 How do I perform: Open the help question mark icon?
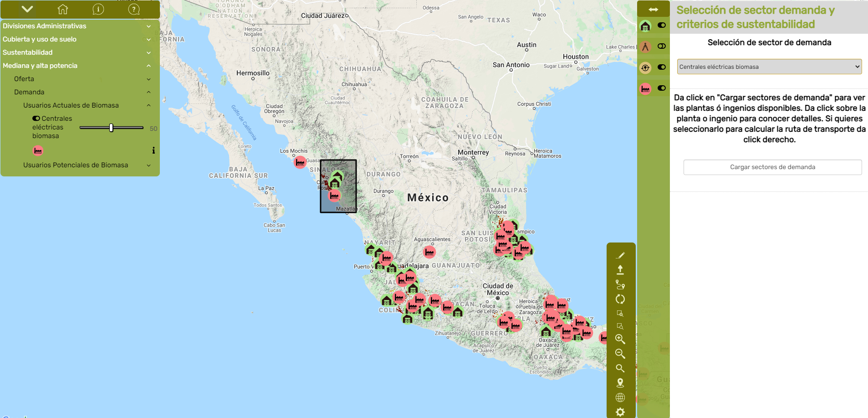click(x=133, y=9)
